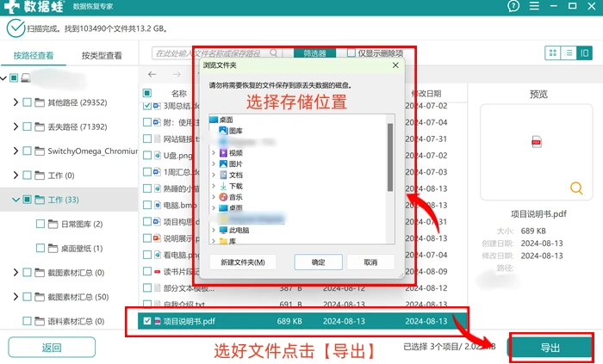The width and height of the screenshot is (603, 364).
Task: Click the search magnifier in search box
Action: coord(273,53)
